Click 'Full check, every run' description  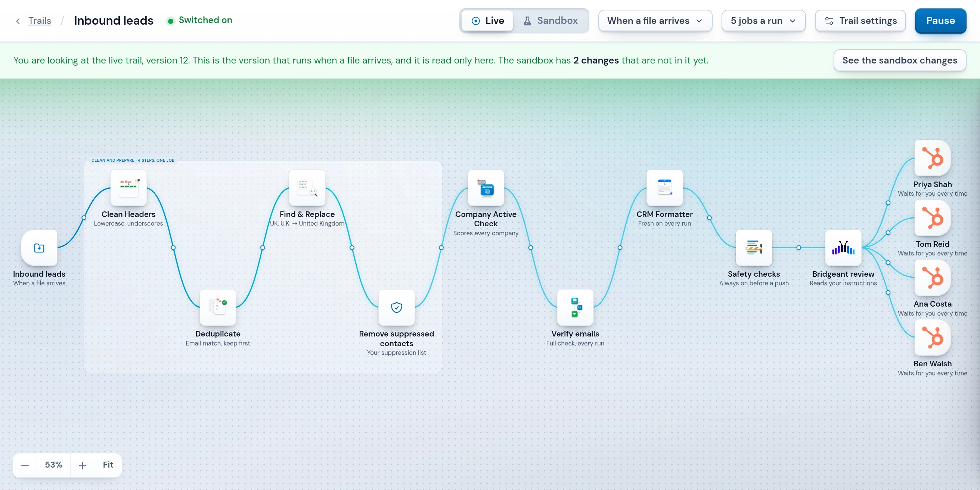[x=575, y=343]
